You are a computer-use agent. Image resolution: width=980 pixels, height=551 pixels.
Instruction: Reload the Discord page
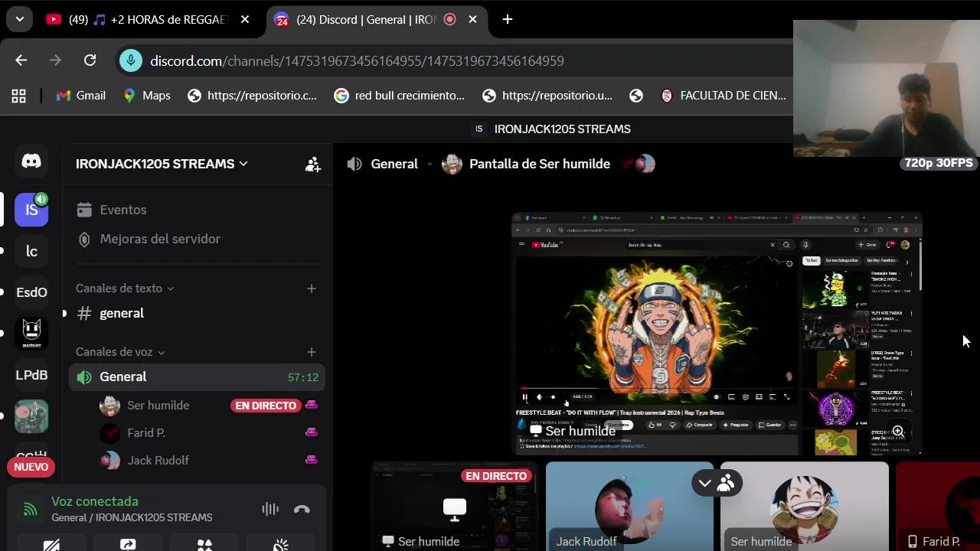point(90,60)
